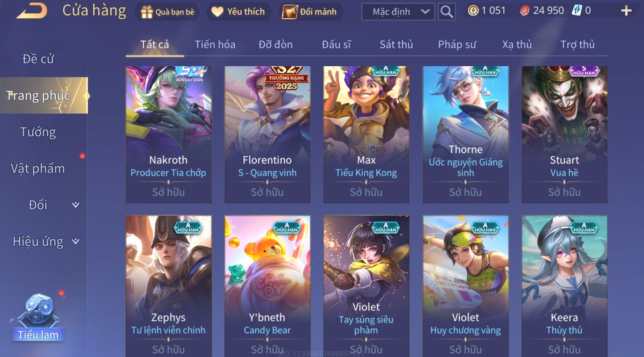Expand the Hiệu ứng sidebar section
644x357 pixels.
pos(76,242)
